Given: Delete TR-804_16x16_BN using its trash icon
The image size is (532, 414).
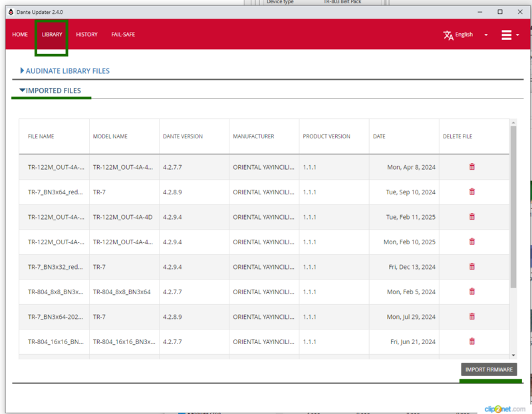Looking at the screenshot, I should (472, 341).
